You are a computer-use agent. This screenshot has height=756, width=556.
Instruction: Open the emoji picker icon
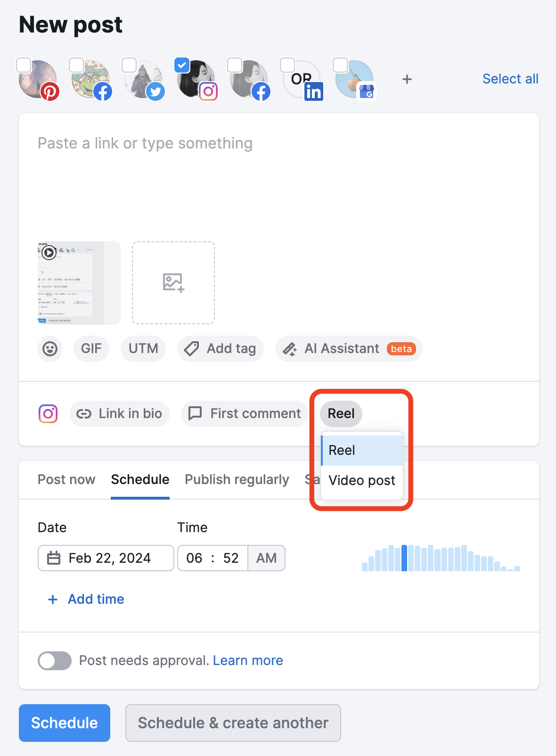click(x=50, y=349)
